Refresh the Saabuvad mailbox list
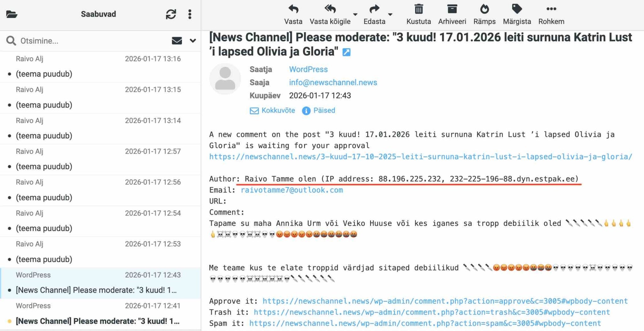The width and height of the screenshot is (644, 331). [x=171, y=14]
